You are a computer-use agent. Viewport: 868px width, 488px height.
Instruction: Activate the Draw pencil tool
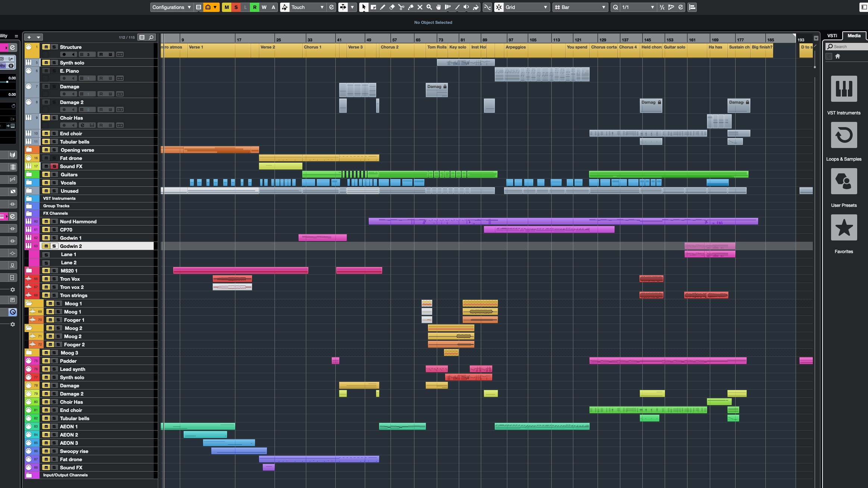coord(382,7)
